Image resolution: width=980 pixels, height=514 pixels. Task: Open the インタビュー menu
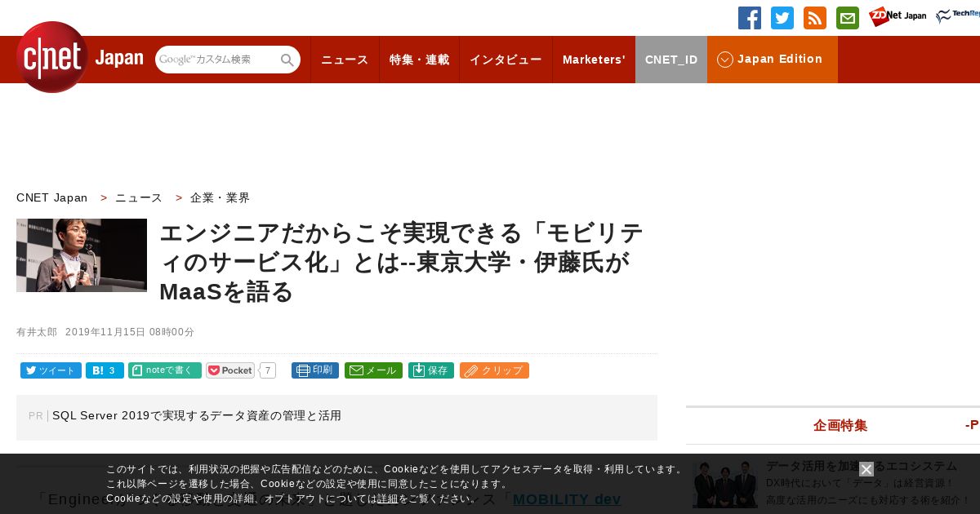coord(506,60)
